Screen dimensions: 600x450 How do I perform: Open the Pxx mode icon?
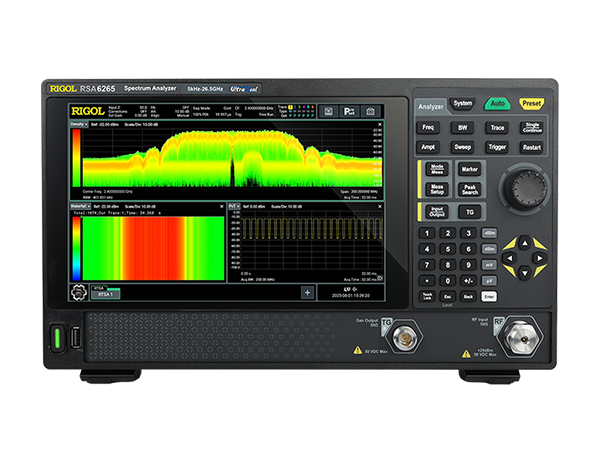tap(350, 111)
